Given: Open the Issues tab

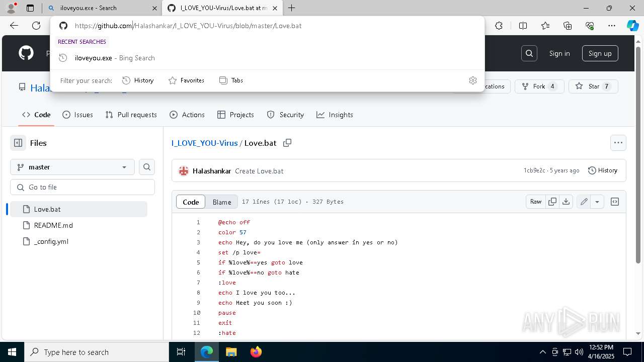Looking at the screenshot, I should (77, 115).
